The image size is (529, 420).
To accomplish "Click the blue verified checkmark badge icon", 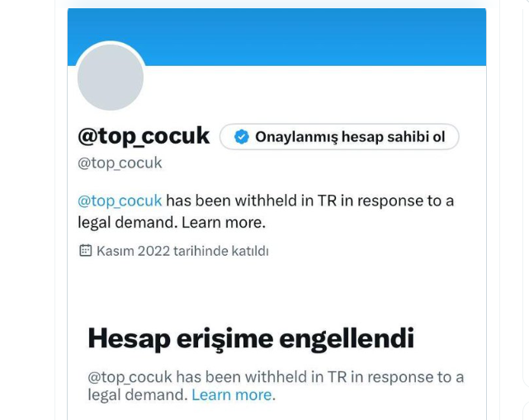I will click(242, 137).
